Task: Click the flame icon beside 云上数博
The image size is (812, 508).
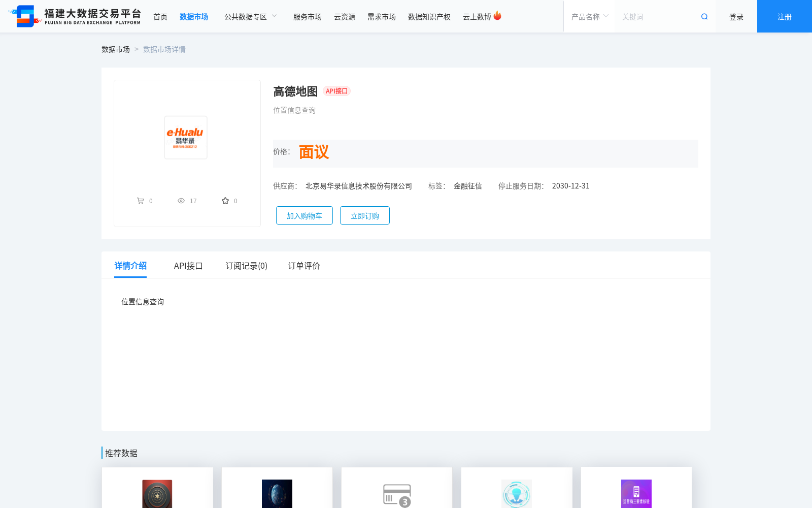Action: pos(498,15)
